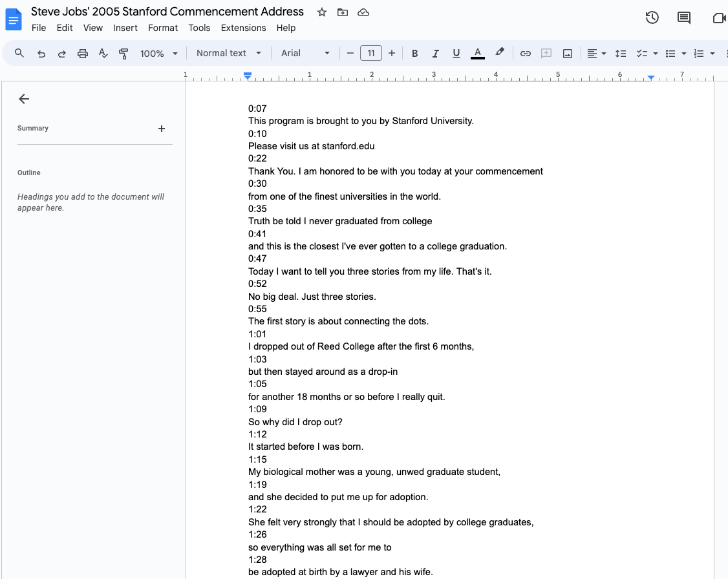Click the left indent marker on ruler
Image resolution: width=728 pixels, height=579 pixels.
click(x=248, y=76)
